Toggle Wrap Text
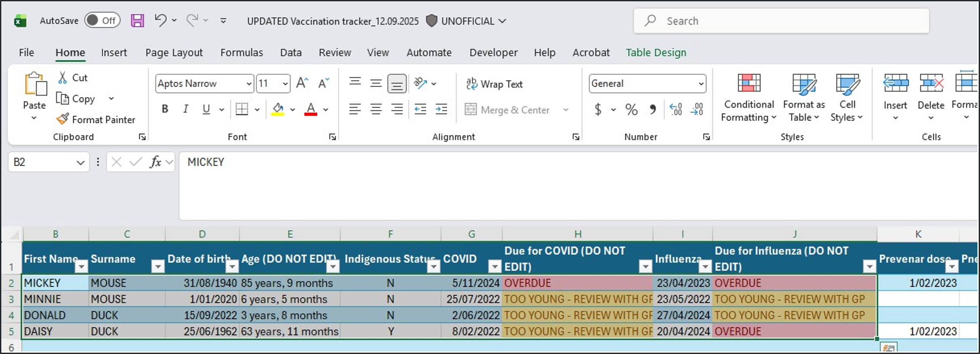 [x=494, y=84]
